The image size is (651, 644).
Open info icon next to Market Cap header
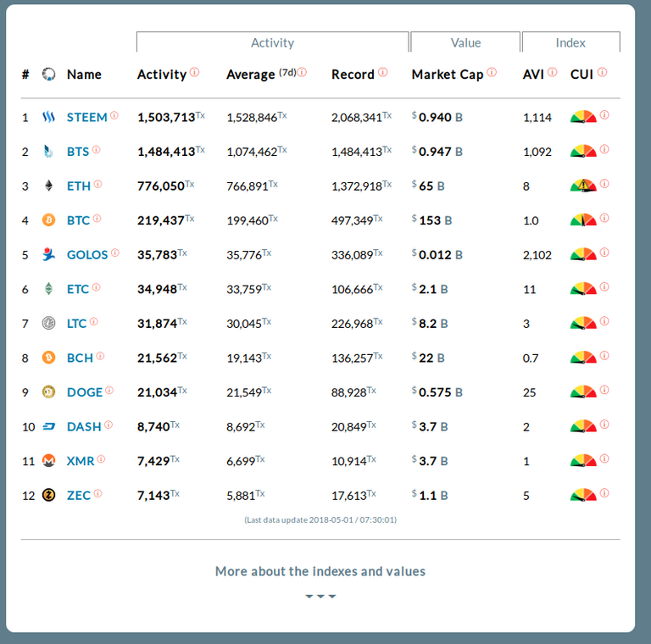point(492,72)
